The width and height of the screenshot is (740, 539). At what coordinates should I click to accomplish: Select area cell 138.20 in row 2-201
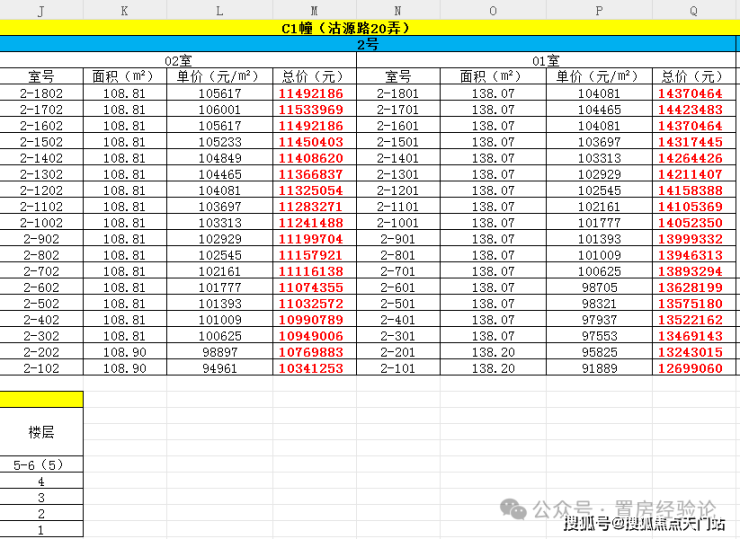493,352
